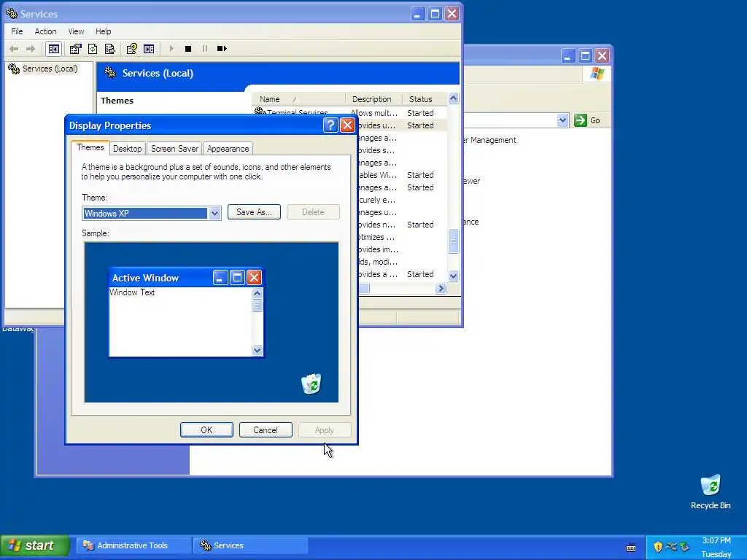Click the network connection tray icon
This screenshot has width=747, height=560.
(x=671, y=547)
